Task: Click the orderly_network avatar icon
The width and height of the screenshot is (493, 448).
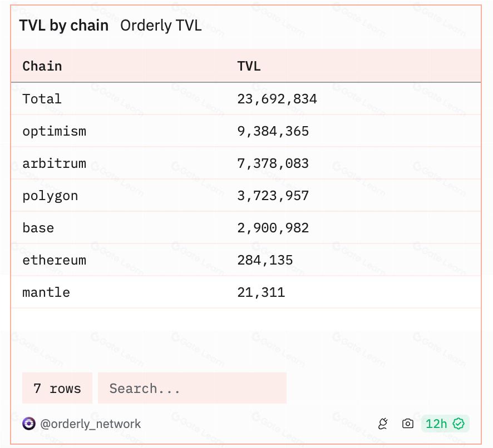Action: point(29,424)
